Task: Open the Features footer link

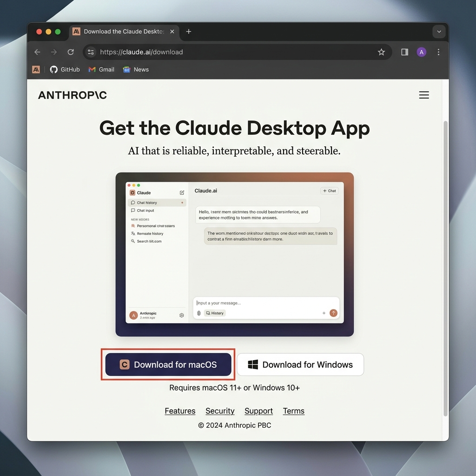Action: click(180, 411)
